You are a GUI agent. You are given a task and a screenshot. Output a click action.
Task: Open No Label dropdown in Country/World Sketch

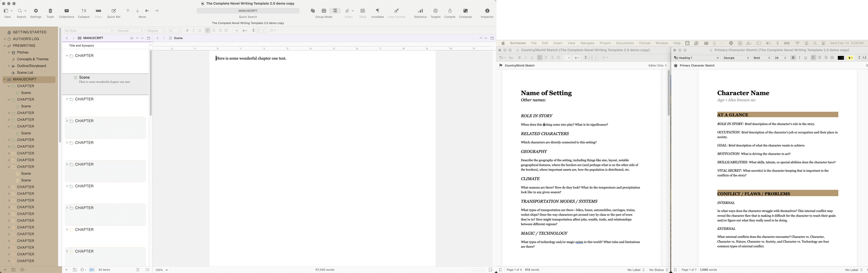click(x=636, y=270)
